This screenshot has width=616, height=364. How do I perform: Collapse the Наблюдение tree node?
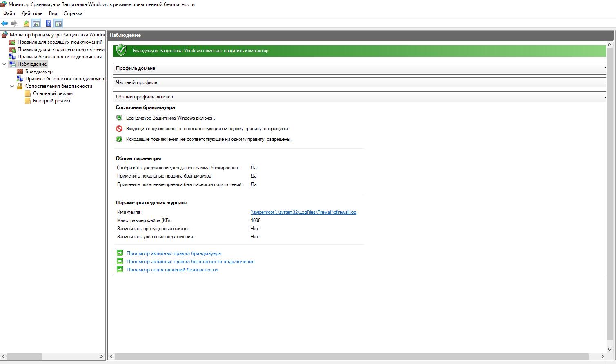pyautogui.click(x=4, y=64)
